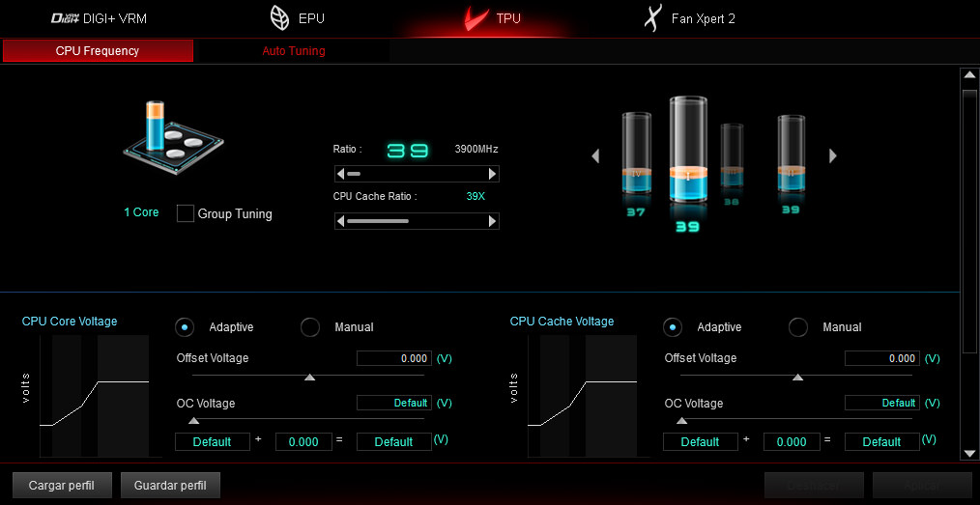Screen dimensions: 980x505
Task: Choose Adaptive for CPU Core Voltage
Action: [185, 326]
